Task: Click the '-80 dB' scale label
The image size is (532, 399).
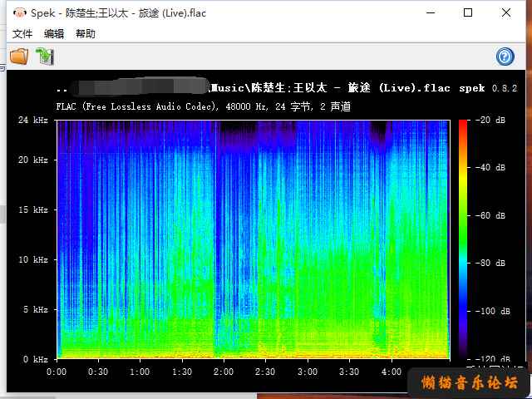Action: pos(490,263)
